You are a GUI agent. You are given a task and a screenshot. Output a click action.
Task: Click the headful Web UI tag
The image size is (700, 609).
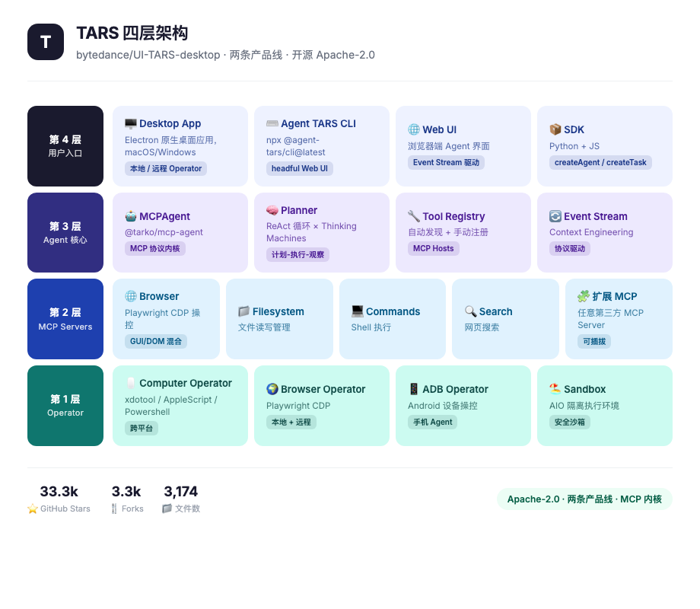[300, 169]
